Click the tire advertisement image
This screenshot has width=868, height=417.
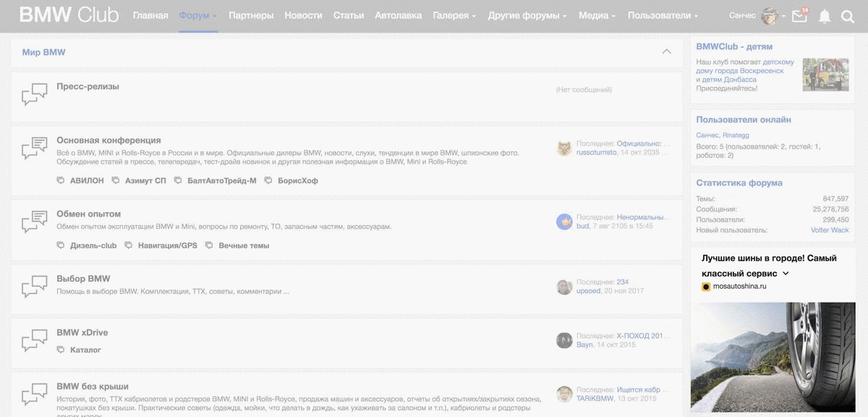[773, 358]
